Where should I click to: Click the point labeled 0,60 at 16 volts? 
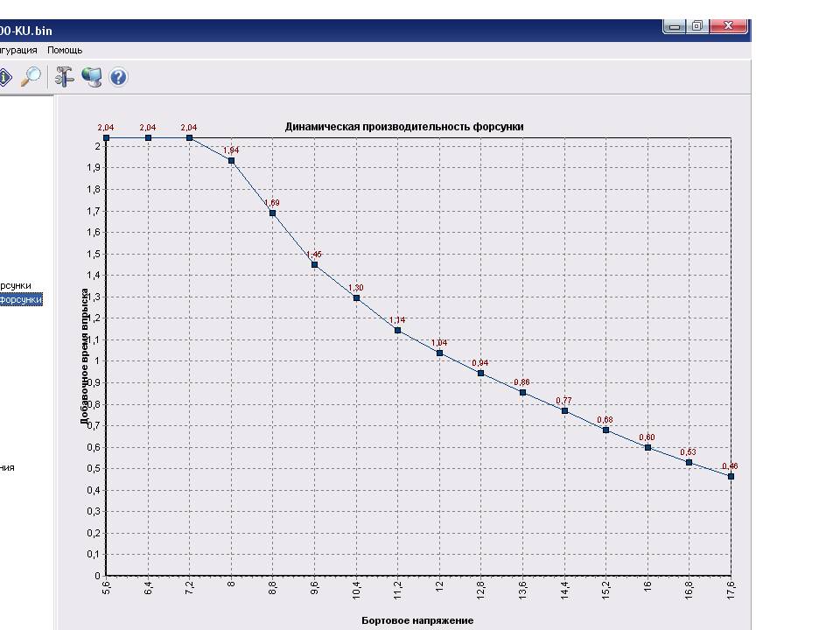coord(647,447)
